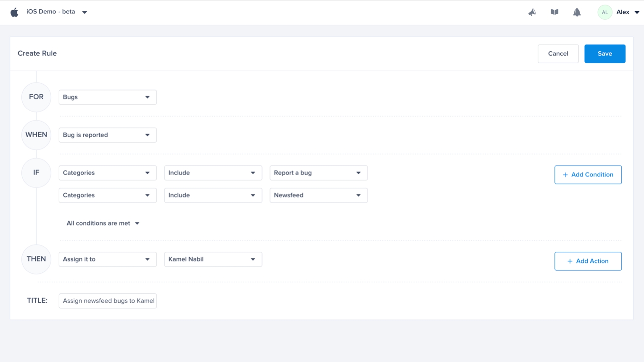
Task: Change the Report a bug value dropdown
Action: click(x=318, y=173)
